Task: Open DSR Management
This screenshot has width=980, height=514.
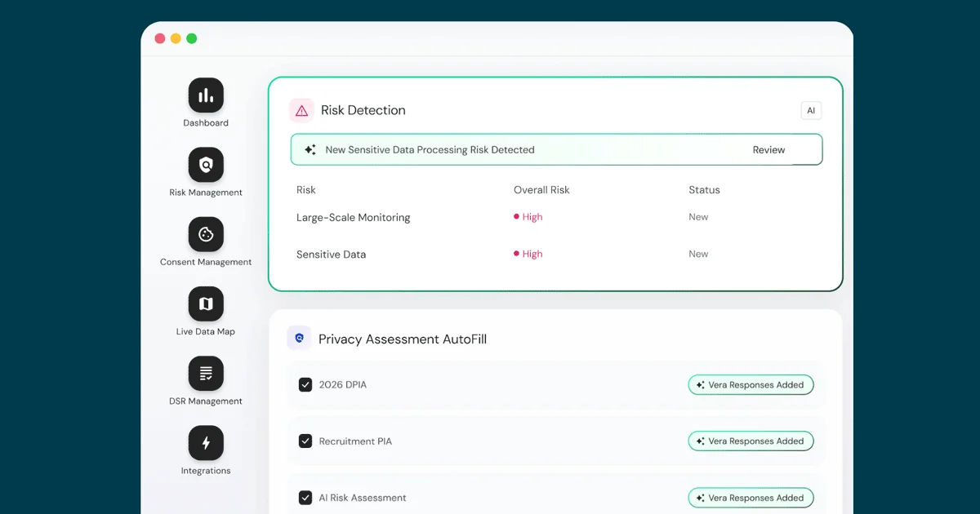Action: [x=205, y=372]
